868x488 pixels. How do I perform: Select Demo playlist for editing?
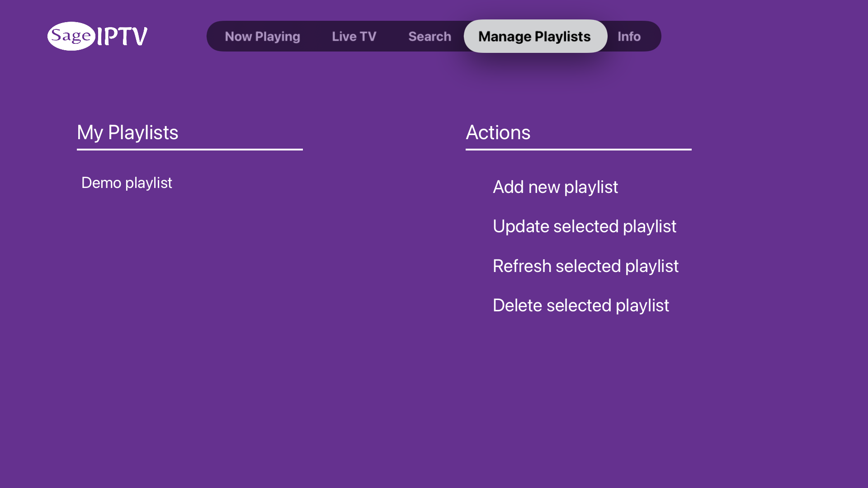click(127, 183)
